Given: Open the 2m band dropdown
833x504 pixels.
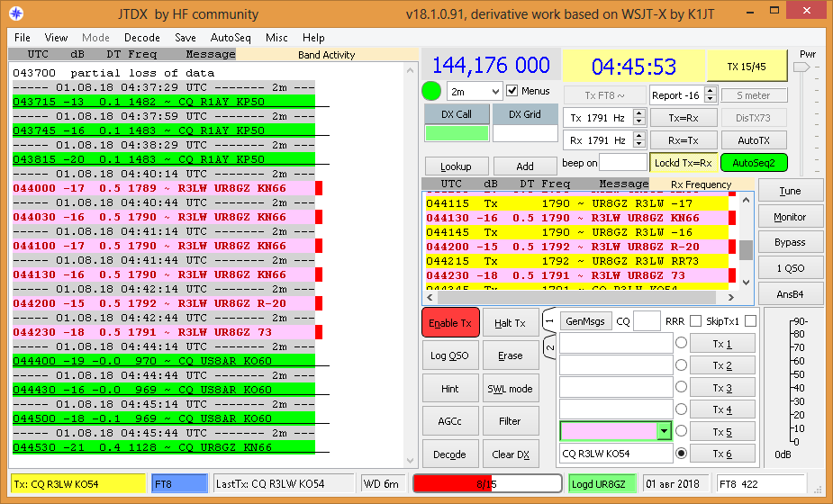Looking at the screenshot, I should pos(475,92).
